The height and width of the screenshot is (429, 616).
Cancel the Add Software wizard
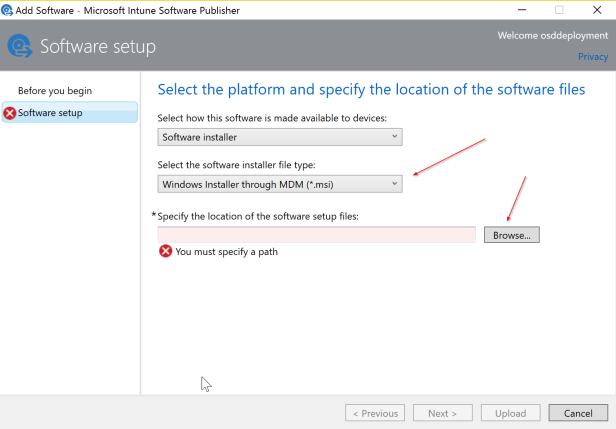coord(578,413)
